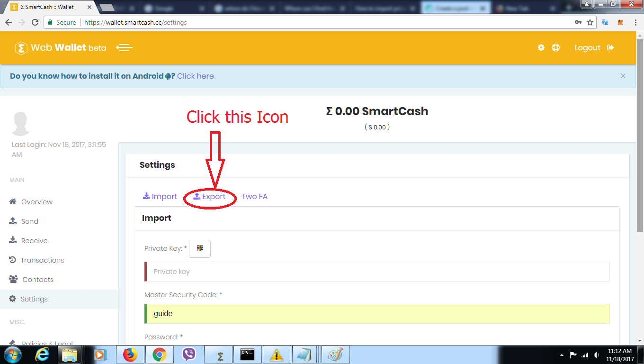This screenshot has height=364, width=644.
Task: Open the 'Click here' Android install link
Action: coord(195,76)
